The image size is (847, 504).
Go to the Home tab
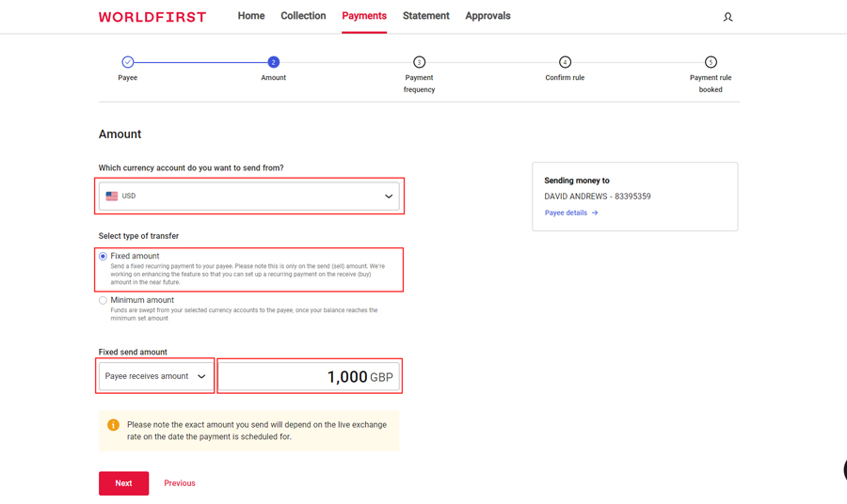[251, 16]
